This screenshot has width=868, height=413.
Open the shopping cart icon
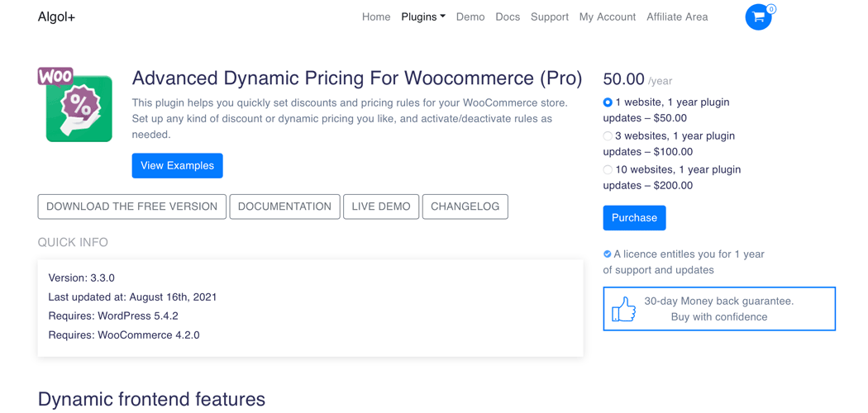[x=758, y=17]
